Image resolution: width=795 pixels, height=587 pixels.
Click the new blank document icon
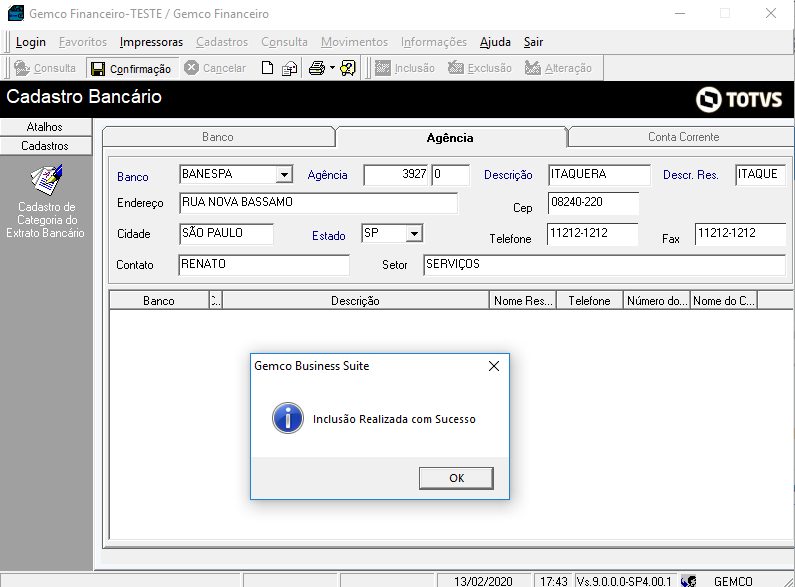[x=267, y=68]
